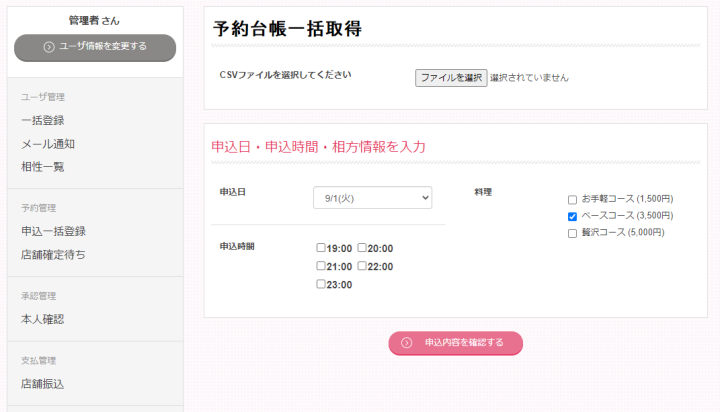Click the ファイルを選択 file button
Screen dimensions: 720x412
pos(451,77)
